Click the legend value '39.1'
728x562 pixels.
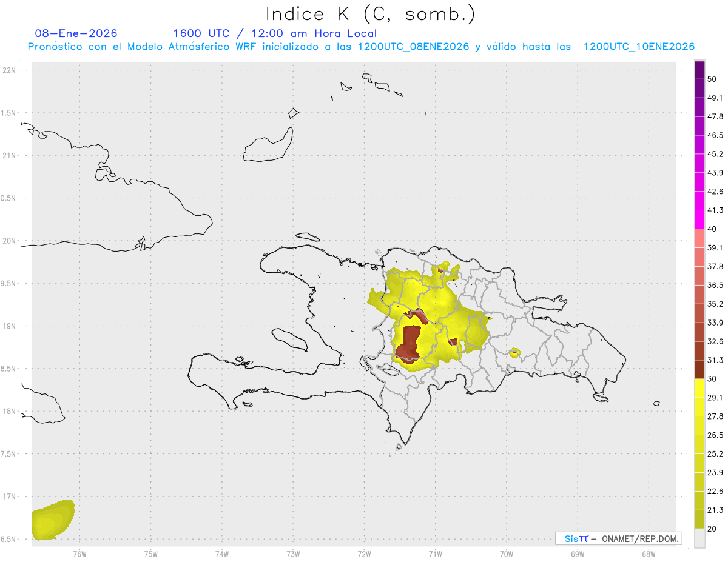pyautogui.click(x=715, y=247)
